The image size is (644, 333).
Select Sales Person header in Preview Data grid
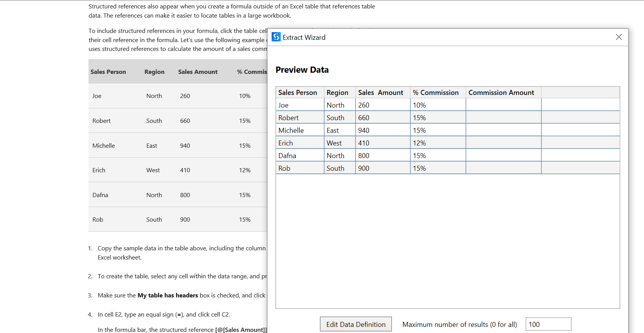(298, 93)
